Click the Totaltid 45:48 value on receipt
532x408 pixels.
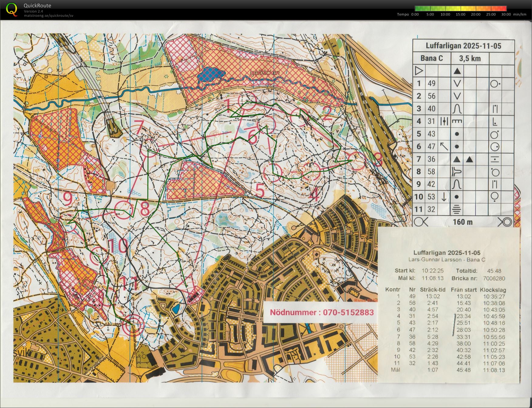(494, 271)
